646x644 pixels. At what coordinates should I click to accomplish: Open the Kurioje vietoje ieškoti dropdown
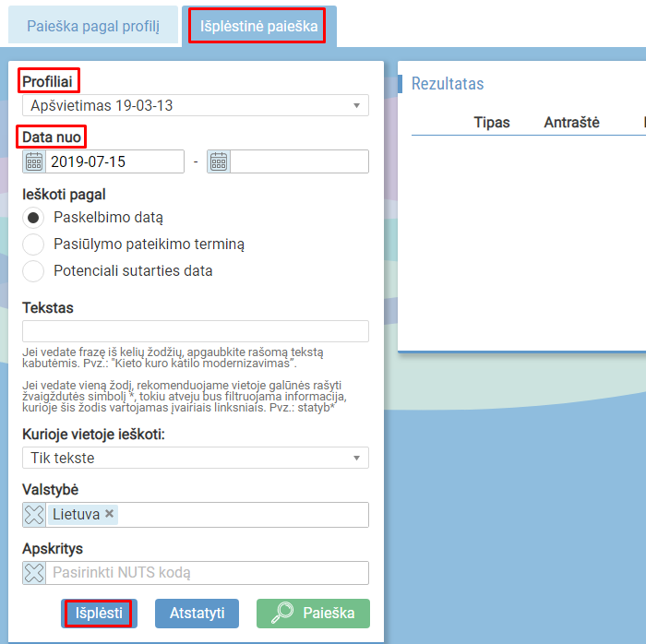195,458
